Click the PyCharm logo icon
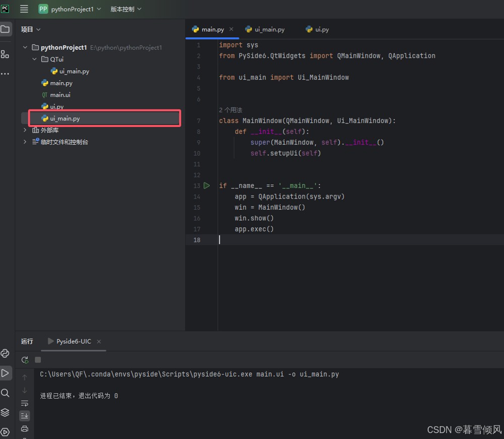The width and height of the screenshot is (504, 439). pos(5,9)
